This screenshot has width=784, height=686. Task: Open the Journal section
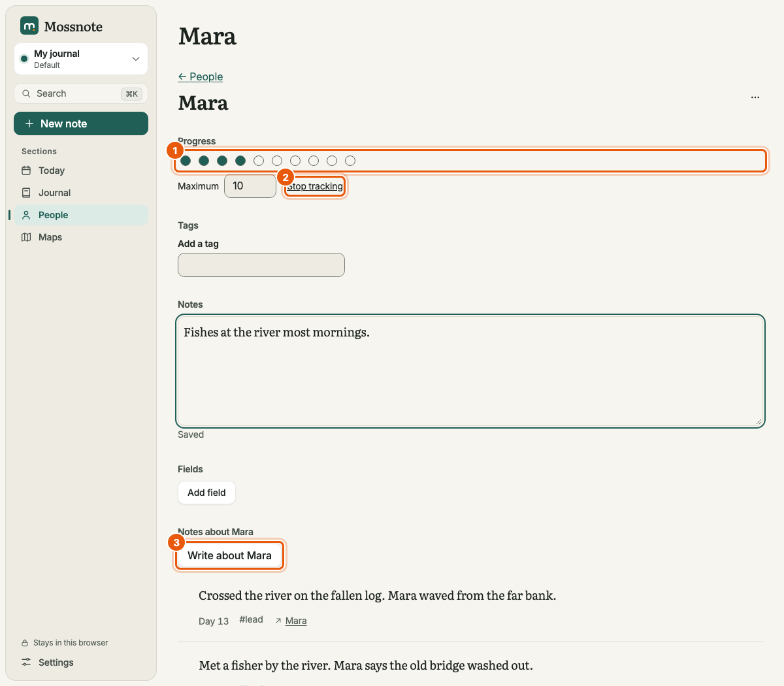click(81, 193)
